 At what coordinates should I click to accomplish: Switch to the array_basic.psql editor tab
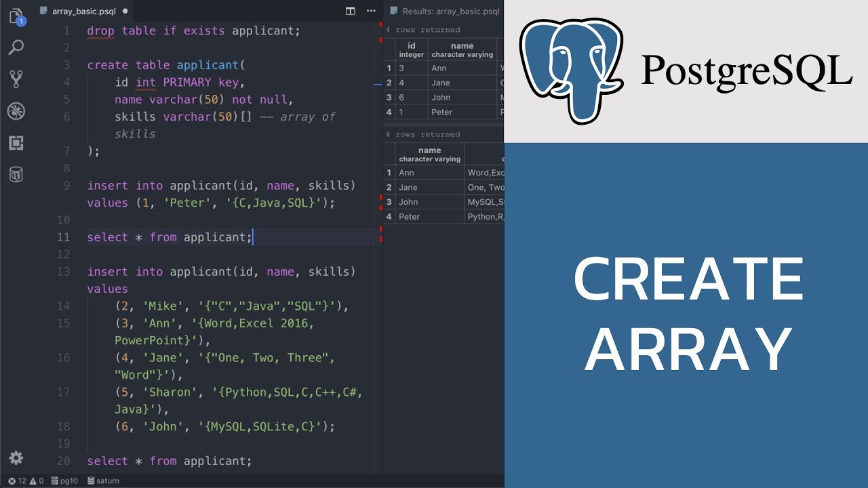(83, 12)
